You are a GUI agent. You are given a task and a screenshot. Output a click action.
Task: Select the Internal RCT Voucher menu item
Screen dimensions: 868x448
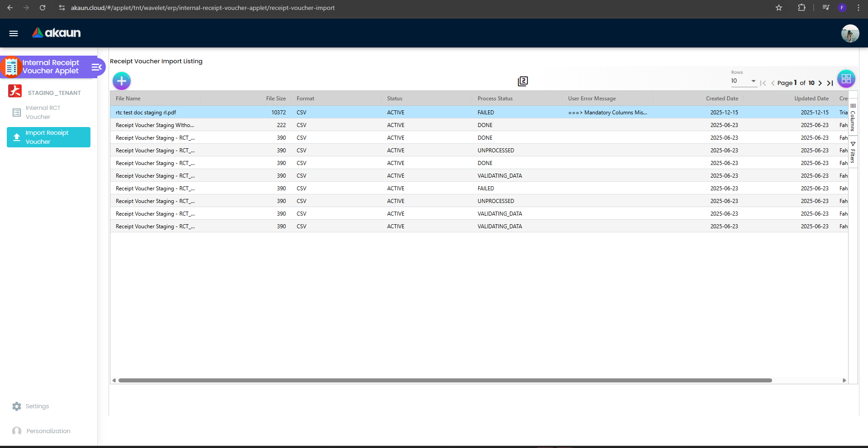point(43,112)
